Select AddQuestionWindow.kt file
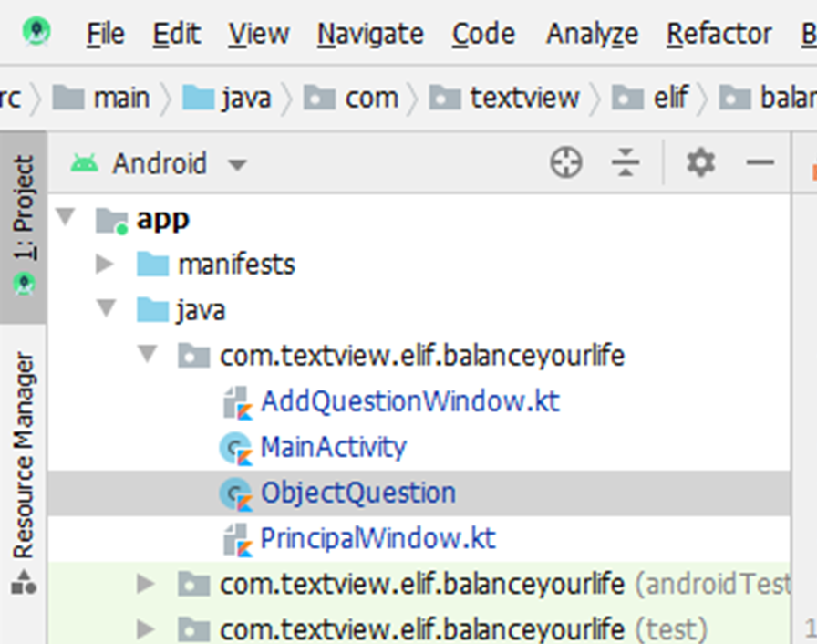This screenshot has height=644, width=817. click(x=419, y=401)
